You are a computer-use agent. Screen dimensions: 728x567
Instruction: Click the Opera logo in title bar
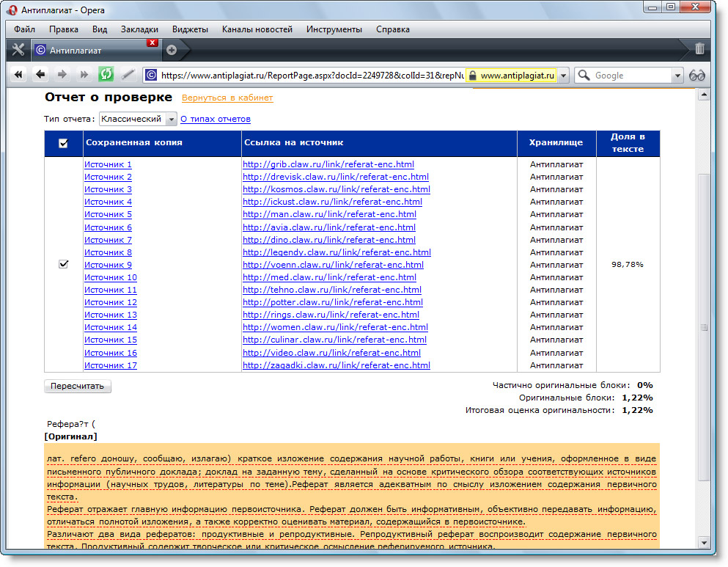pyautogui.click(x=12, y=10)
